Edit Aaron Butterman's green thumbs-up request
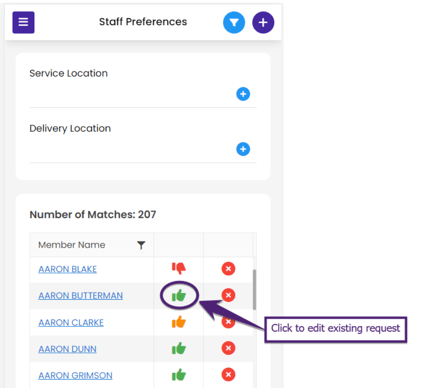The image size is (421, 388). [x=179, y=295]
